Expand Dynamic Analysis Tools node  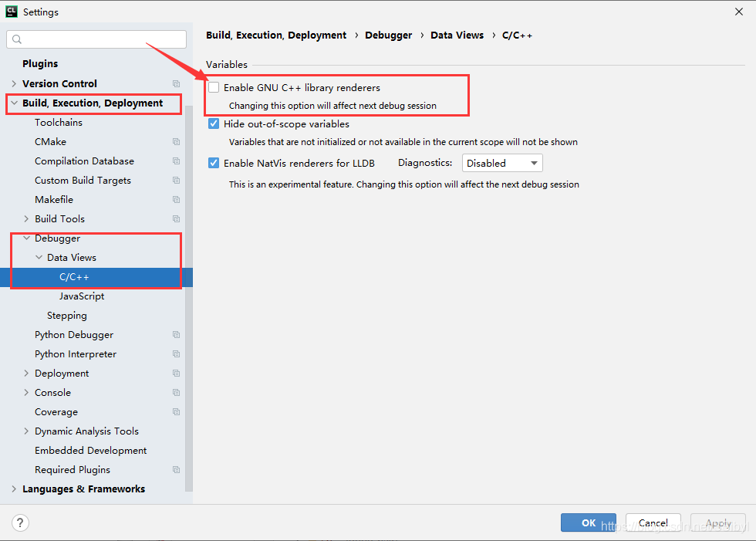(26, 431)
